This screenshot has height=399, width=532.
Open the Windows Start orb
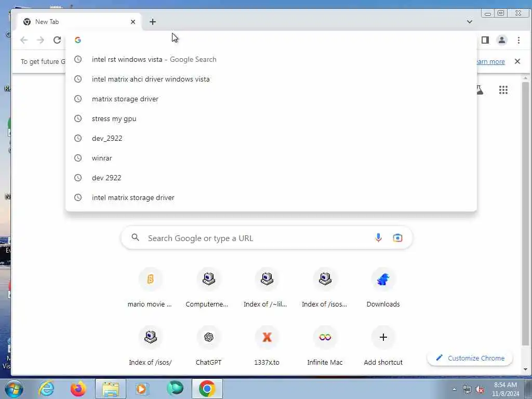14,389
